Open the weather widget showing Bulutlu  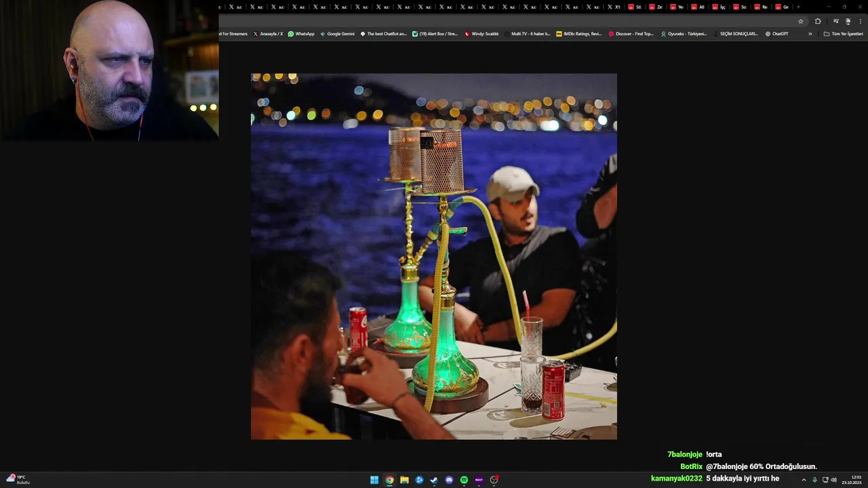click(x=18, y=479)
